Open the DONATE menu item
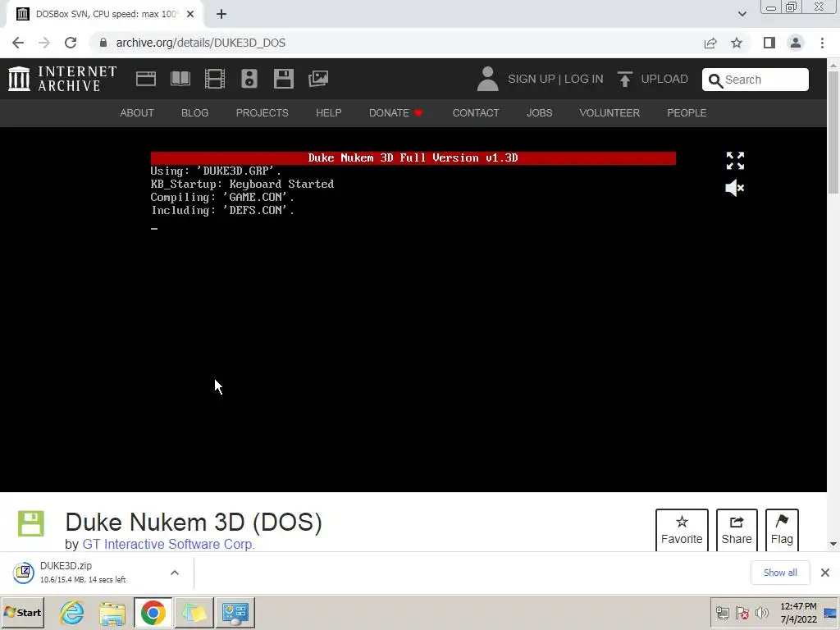This screenshot has width=840, height=630. pos(396,113)
